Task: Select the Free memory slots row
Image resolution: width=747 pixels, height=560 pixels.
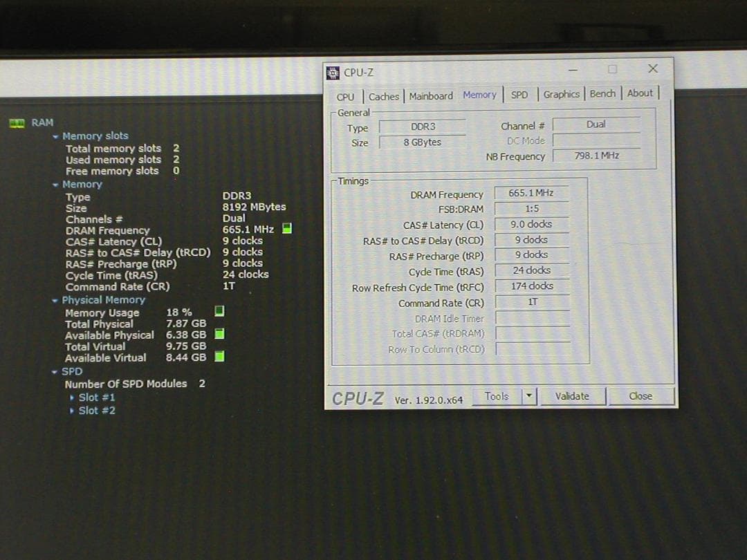Action: [123, 171]
